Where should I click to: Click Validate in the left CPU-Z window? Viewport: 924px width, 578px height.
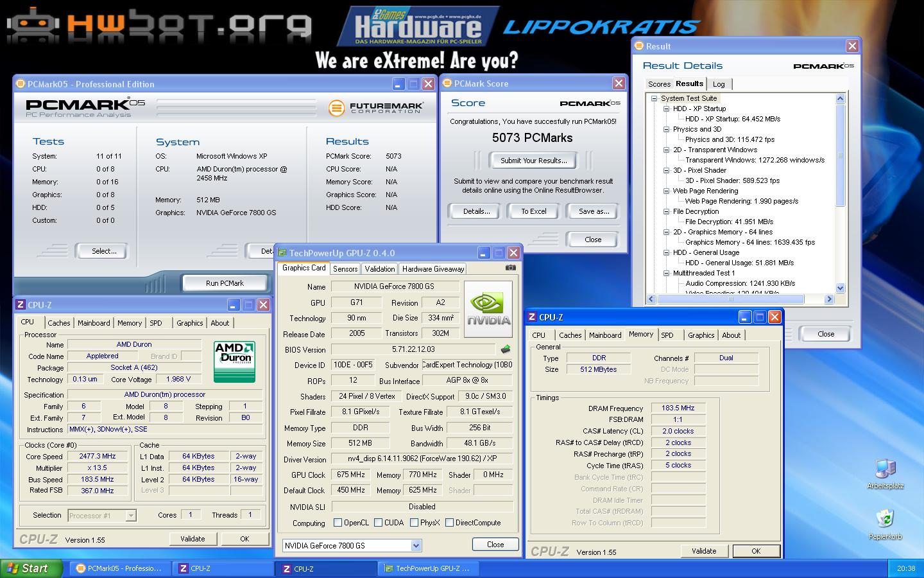pyautogui.click(x=193, y=539)
